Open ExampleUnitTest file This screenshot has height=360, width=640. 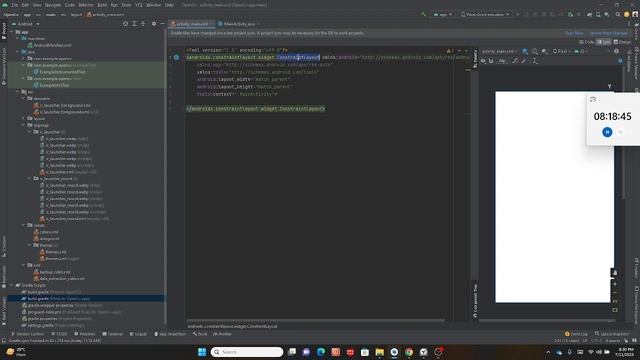[51, 85]
